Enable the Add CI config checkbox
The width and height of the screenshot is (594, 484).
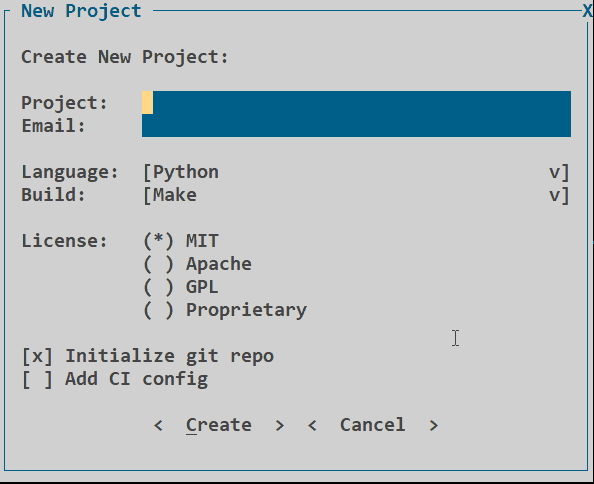click(38, 379)
